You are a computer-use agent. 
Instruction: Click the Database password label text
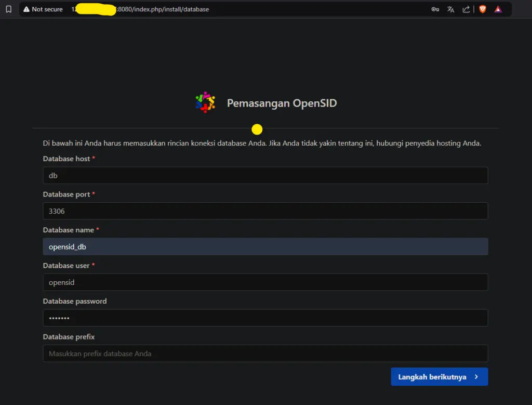pyautogui.click(x=74, y=301)
